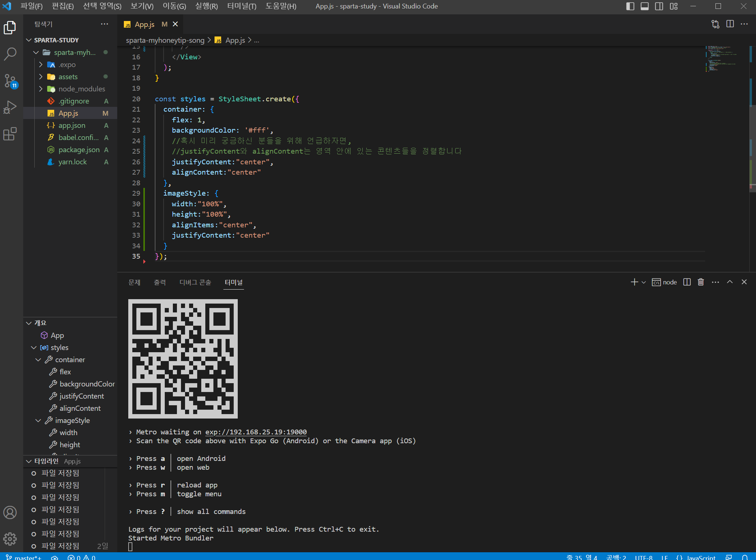Open the 터미널(T) menu
756x560 pixels.
[242, 6]
